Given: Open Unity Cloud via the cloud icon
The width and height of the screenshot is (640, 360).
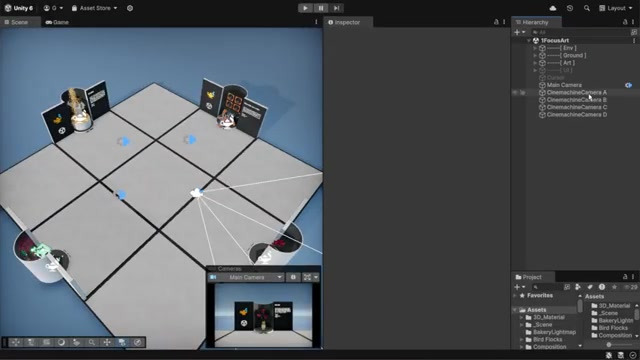Looking at the screenshot, I should (x=553, y=8).
